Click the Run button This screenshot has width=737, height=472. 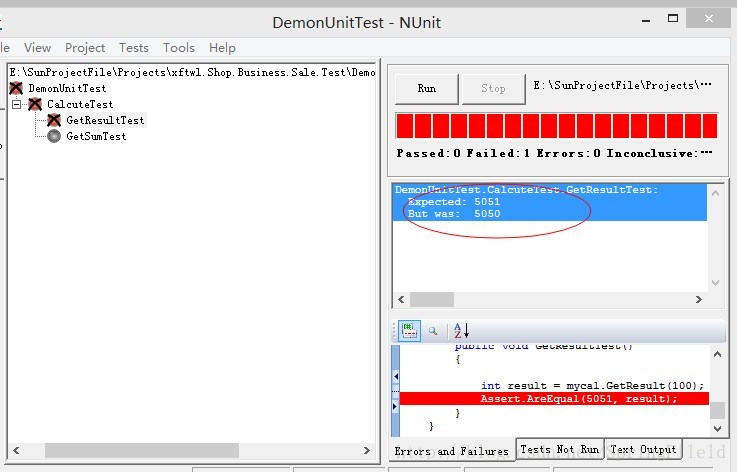click(x=427, y=88)
